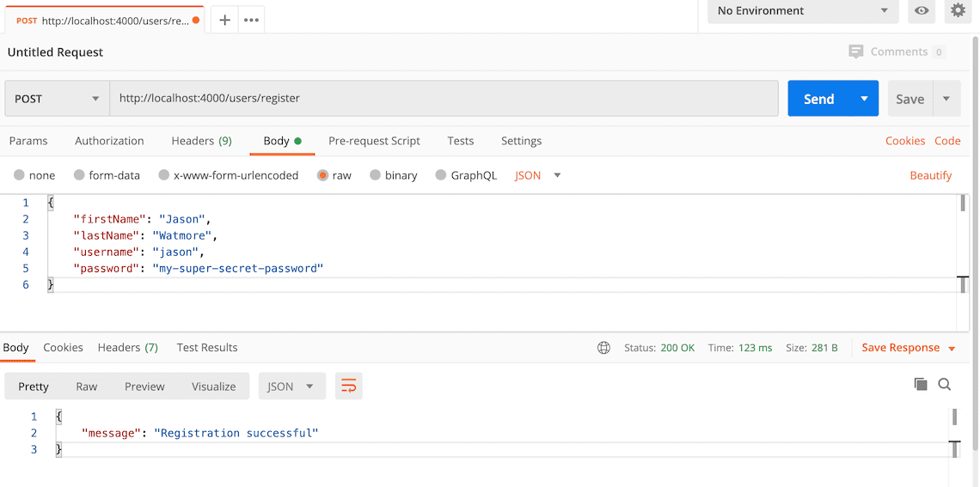
Task: Expand the No Environment dropdown
Action: coord(803,10)
